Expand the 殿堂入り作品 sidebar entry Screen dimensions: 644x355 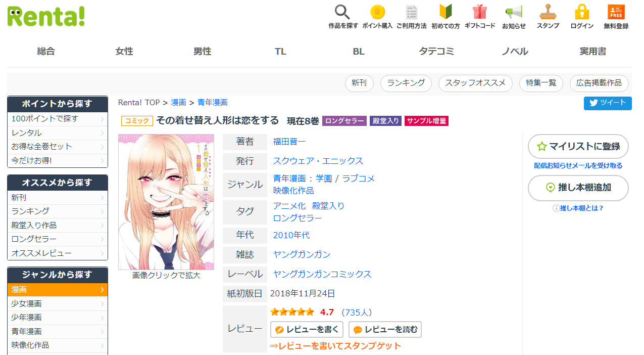click(x=58, y=226)
